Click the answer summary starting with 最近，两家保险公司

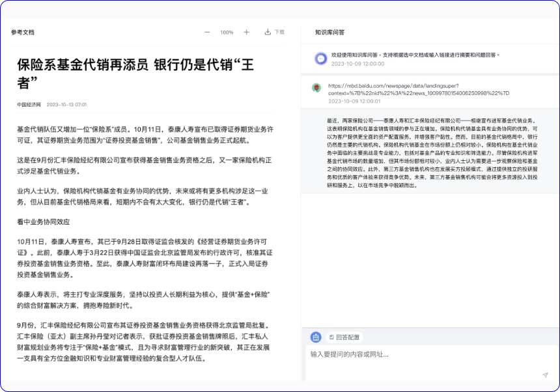coord(432,153)
